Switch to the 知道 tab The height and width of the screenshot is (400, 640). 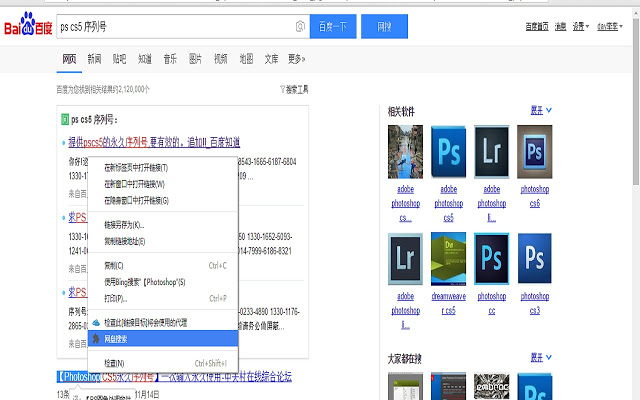pyautogui.click(x=145, y=59)
